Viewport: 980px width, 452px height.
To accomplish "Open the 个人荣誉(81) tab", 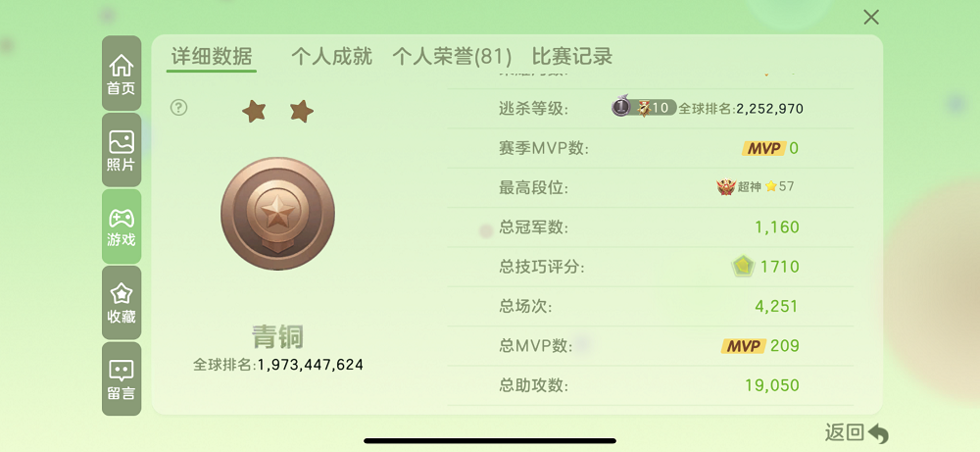I will click(x=452, y=57).
